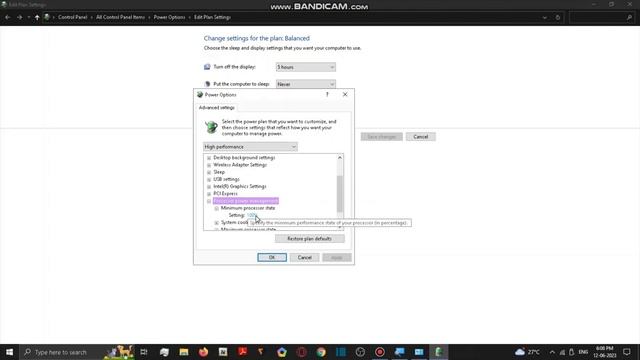Select the PCI Express tree label
Viewport: 640px width, 360px height.
coord(225,193)
